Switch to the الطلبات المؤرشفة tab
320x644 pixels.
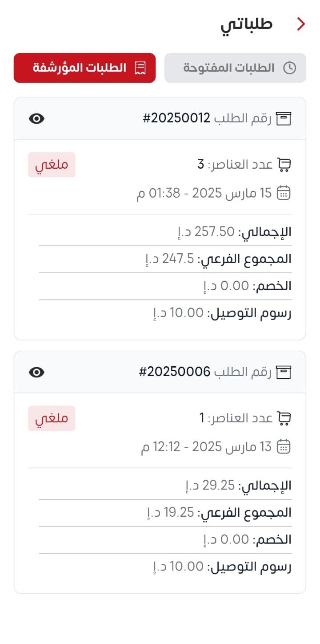pyautogui.click(x=84, y=68)
